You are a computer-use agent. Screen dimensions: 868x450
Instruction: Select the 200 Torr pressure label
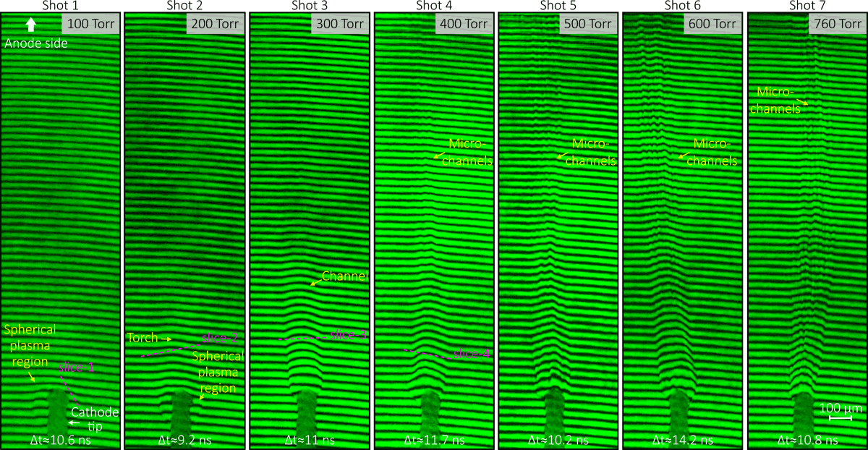(x=215, y=24)
